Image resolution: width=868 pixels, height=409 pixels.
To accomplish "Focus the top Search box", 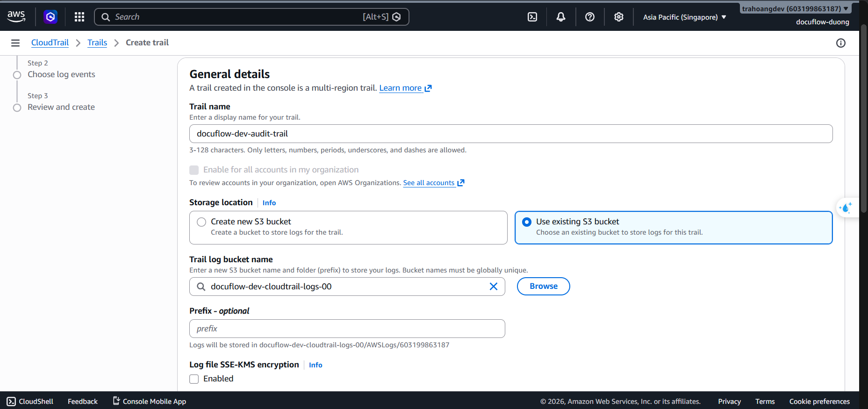I will [251, 17].
